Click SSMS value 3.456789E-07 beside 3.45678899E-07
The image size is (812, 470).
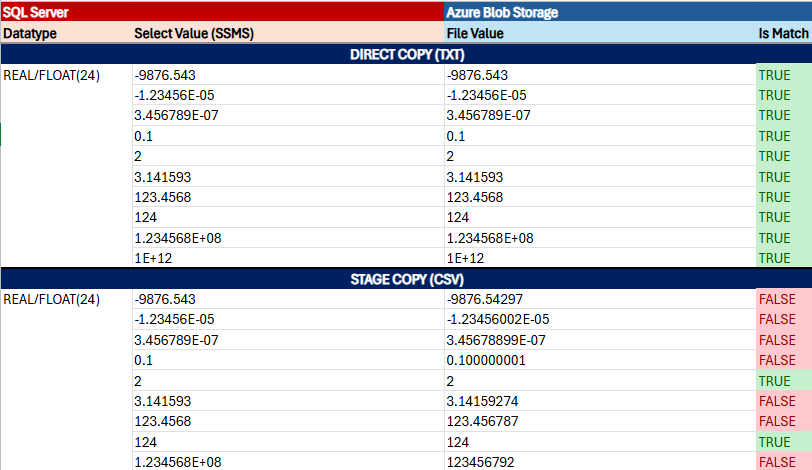tap(288, 340)
